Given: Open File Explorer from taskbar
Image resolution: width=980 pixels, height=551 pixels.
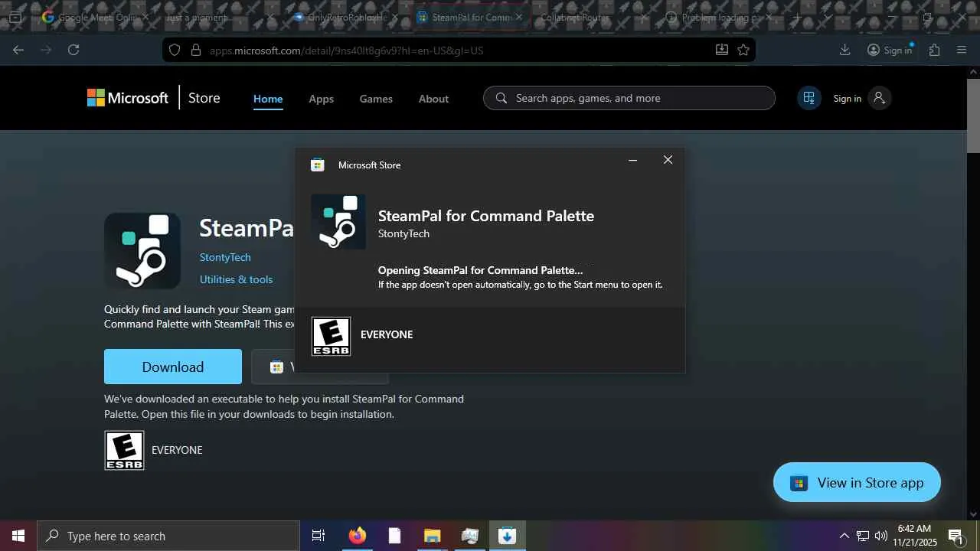Looking at the screenshot, I should [432, 536].
